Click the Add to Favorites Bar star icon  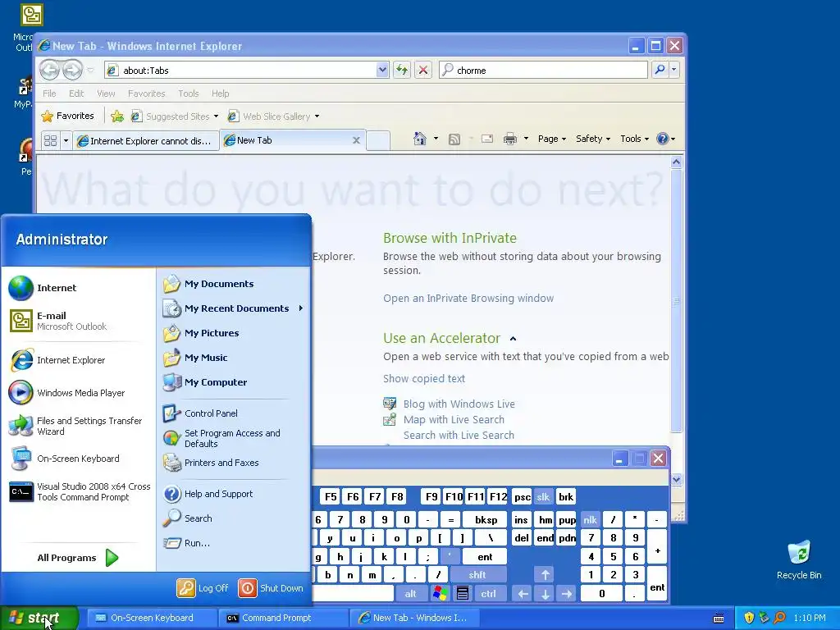click(x=116, y=116)
